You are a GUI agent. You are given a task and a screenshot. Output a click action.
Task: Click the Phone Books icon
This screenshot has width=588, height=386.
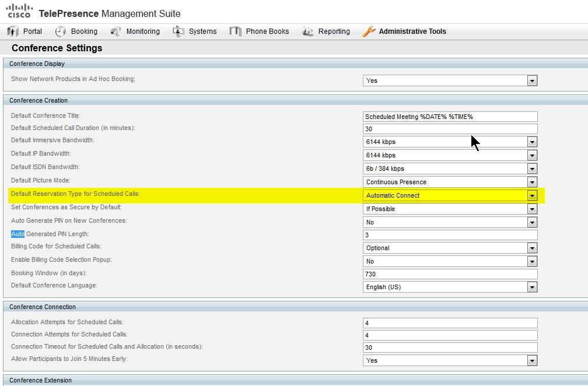[x=235, y=31]
